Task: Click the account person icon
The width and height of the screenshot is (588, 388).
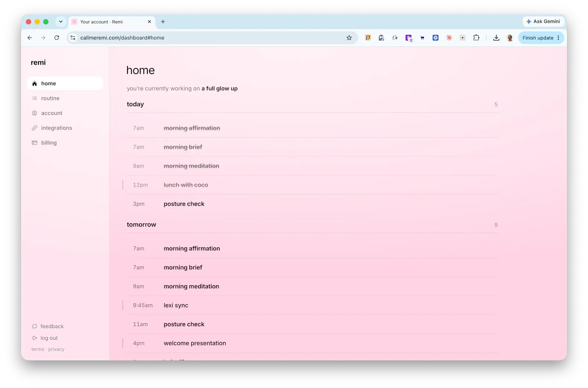Action: [x=35, y=113]
